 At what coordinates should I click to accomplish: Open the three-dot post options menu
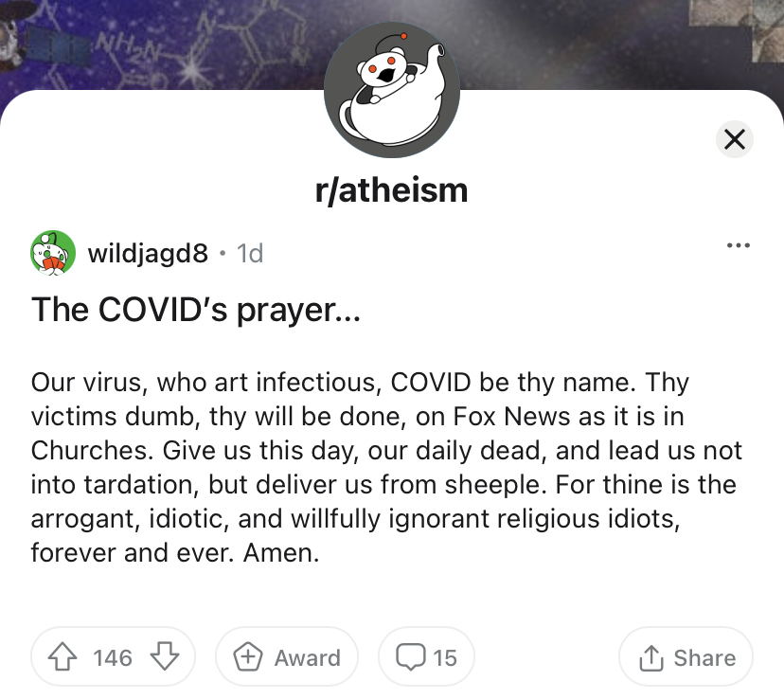tap(738, 245)
